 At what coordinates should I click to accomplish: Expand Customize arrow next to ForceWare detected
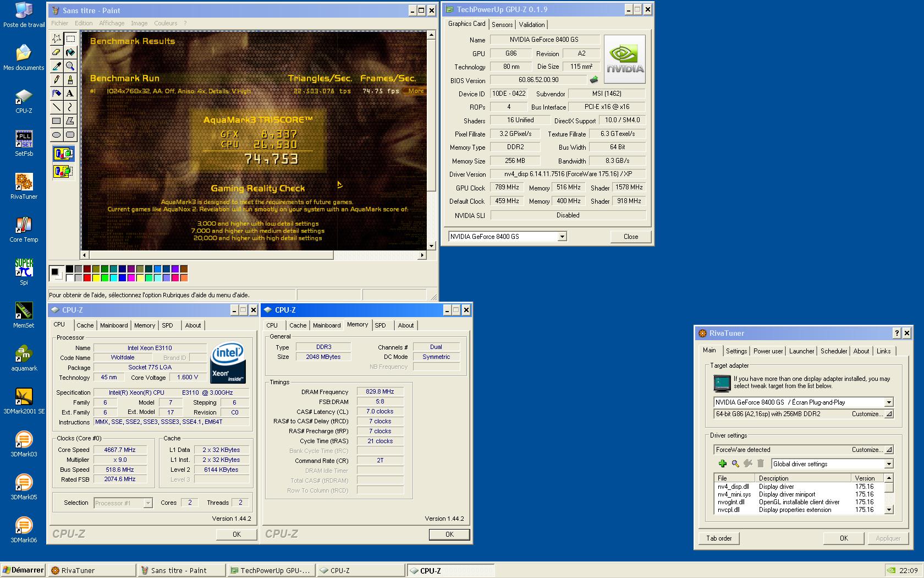889,450
